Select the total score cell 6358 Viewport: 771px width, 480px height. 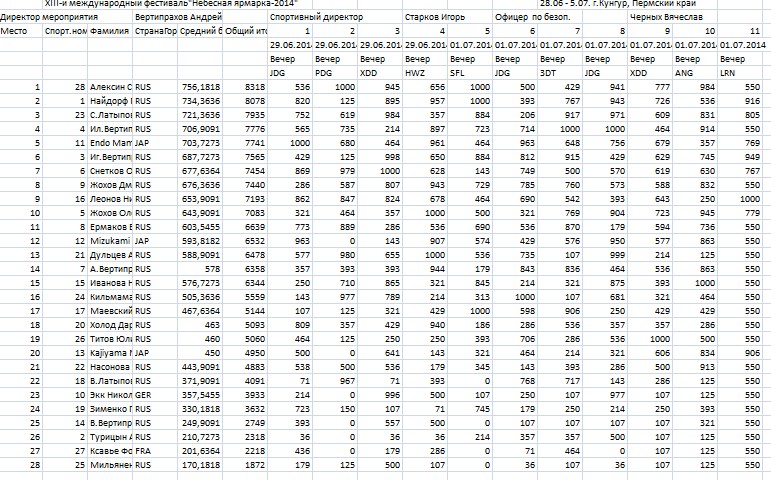coord(245,269)
